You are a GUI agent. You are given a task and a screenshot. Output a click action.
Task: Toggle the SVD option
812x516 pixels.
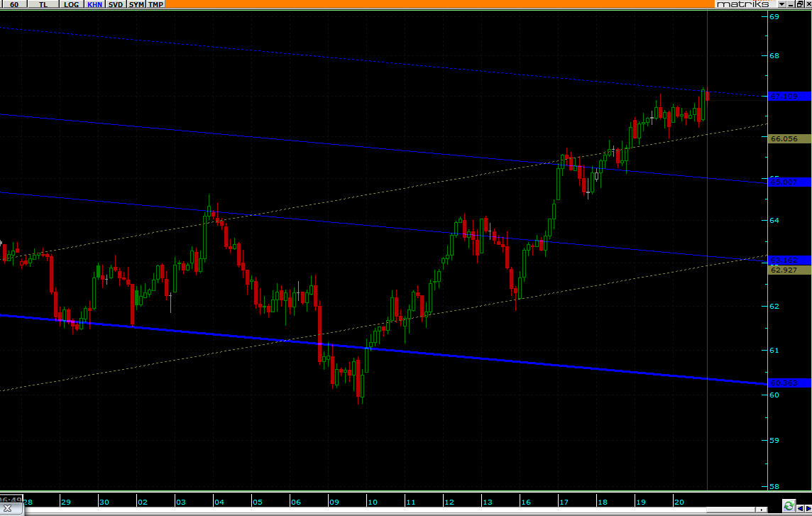(116, 4)
